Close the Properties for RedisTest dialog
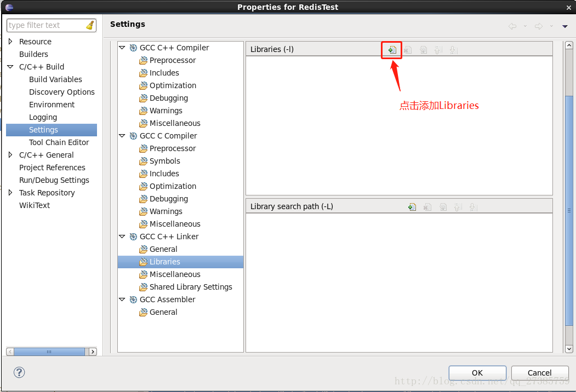This screenshot has height=392, width=576. (x=569, y=7)
